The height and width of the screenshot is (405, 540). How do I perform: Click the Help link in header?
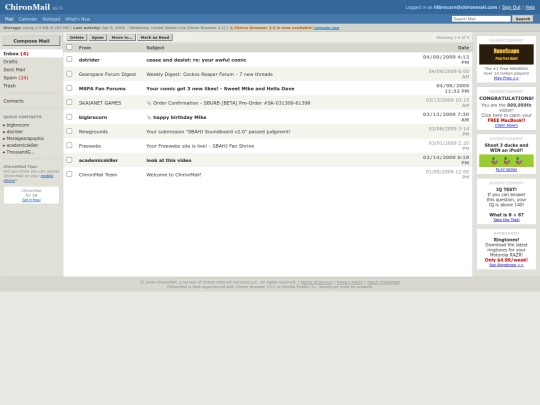[x=530, y=7]
